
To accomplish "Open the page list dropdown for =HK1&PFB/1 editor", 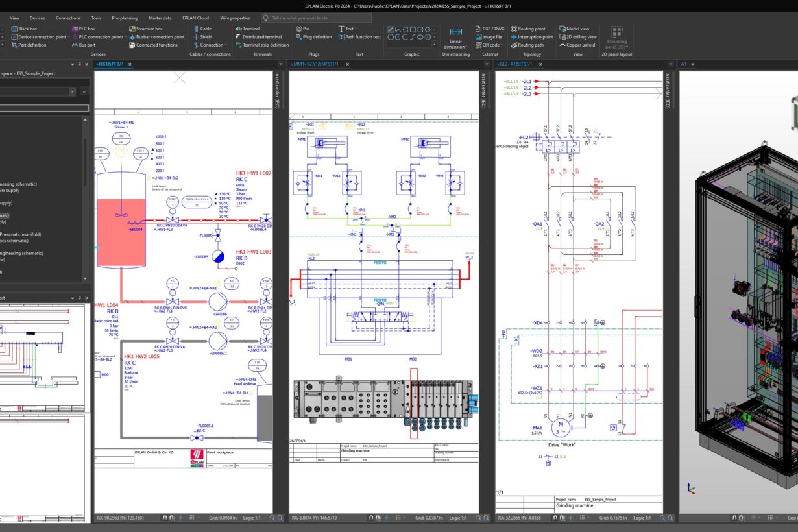I will (280, 64).
